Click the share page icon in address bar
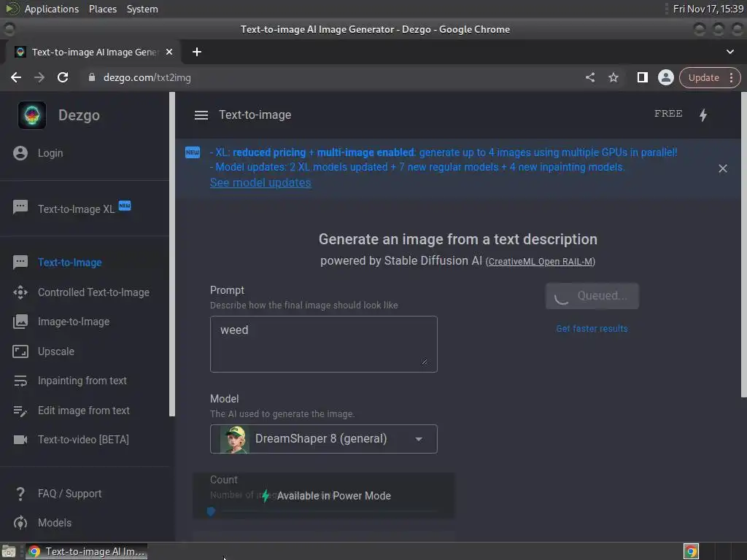This screenshot has height=560, width=747. point(589,77)
